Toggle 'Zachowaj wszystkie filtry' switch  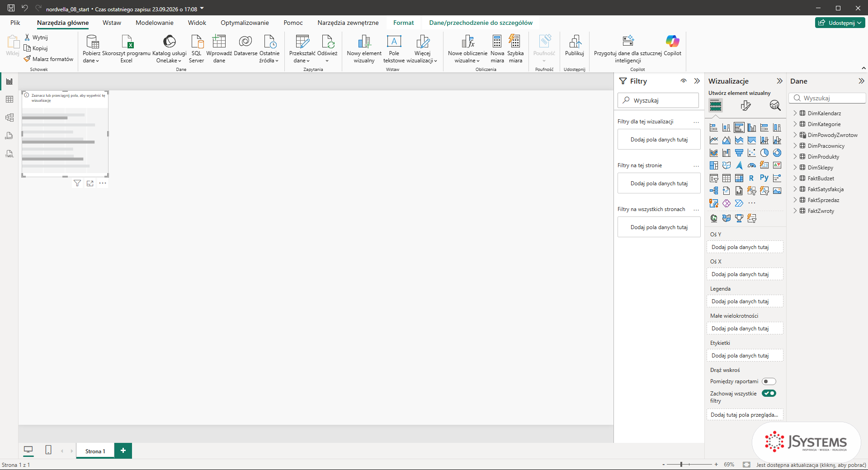point(769,393)
